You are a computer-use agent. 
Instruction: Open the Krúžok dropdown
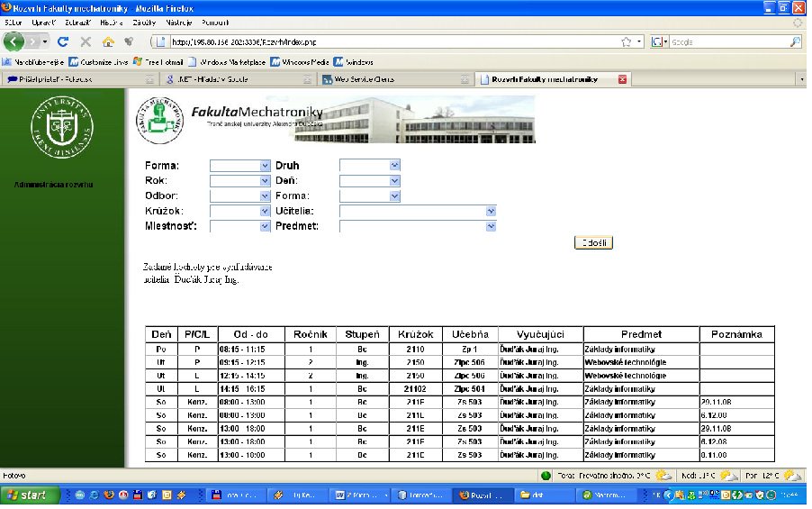click(x=239, y=211)
